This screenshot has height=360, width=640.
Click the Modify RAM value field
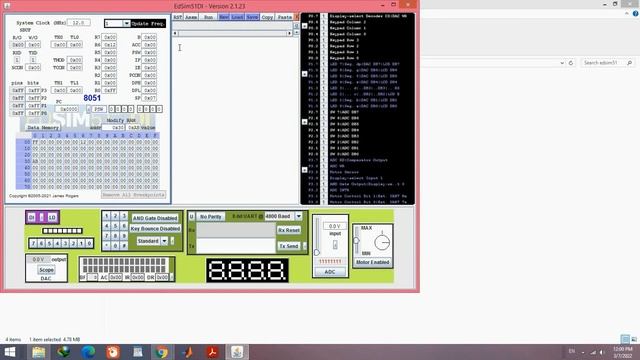pos(133,128)
